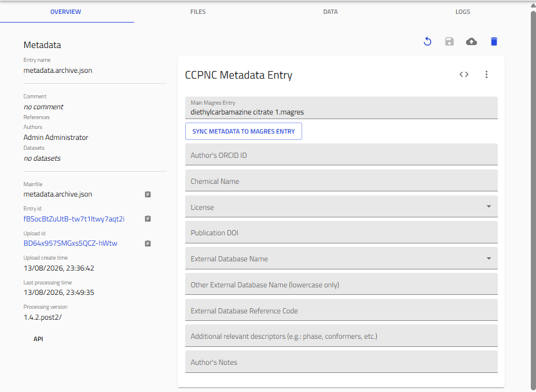Screen dimensions: 536x392
Task: Open the API button
Action: (38, 339)
